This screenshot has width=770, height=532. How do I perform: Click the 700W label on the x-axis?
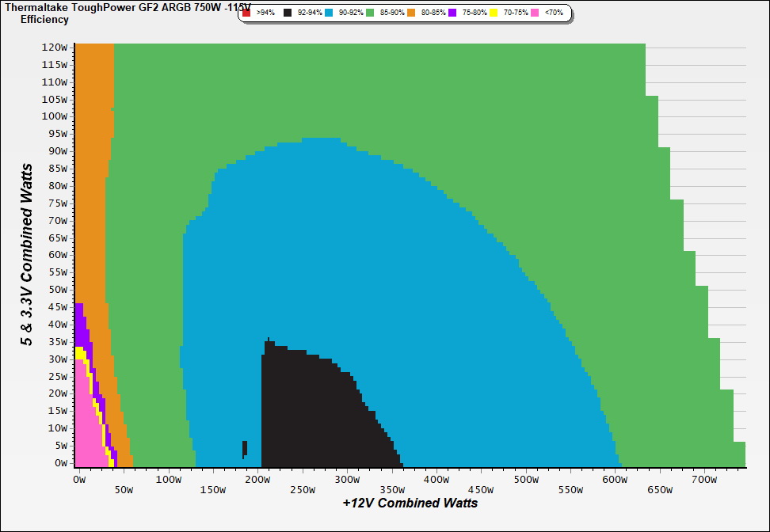[704, 480]
